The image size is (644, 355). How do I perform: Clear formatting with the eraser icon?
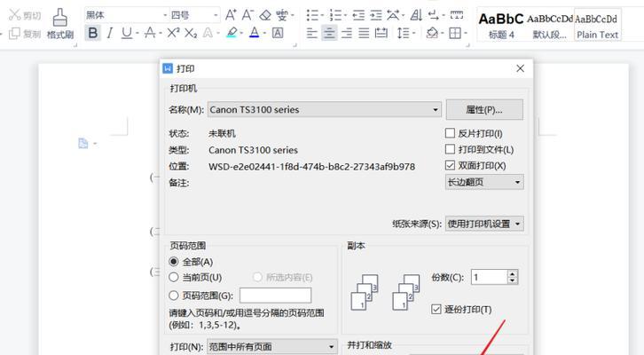[x=265, y=16]
